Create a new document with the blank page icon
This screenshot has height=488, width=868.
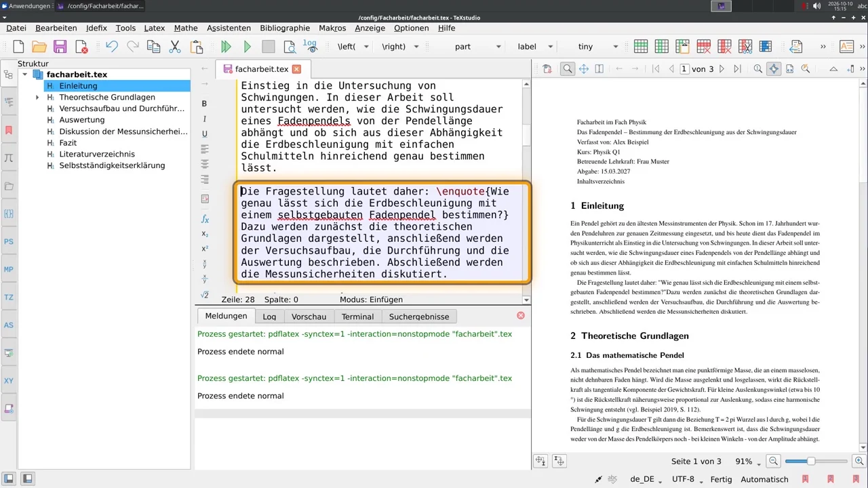18,47
